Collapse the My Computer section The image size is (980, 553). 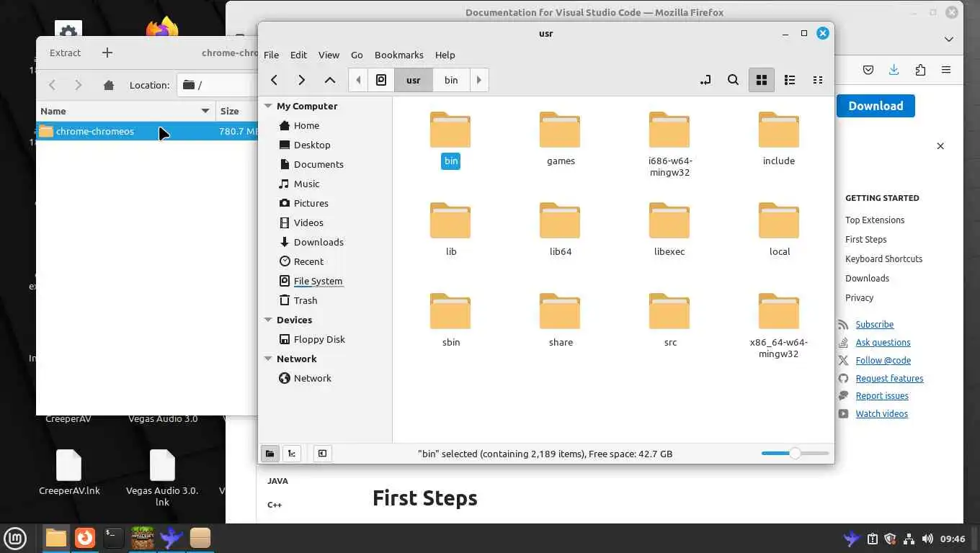(x=268, y=106)
